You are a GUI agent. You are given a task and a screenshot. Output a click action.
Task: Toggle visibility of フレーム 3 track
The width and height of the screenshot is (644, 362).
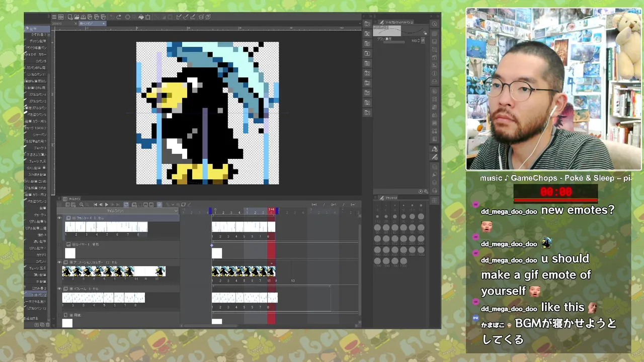[59, 289]
